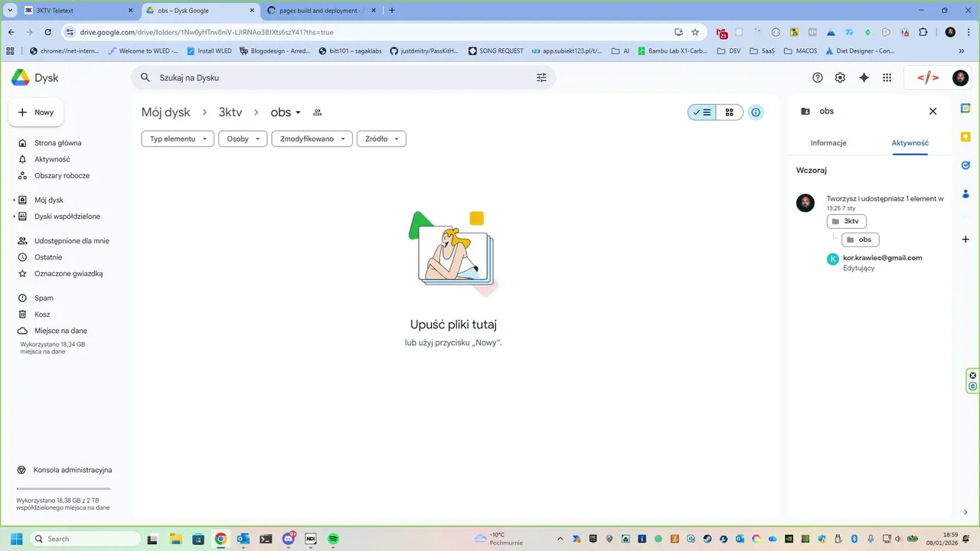Open Google Tasks in the side panel
The width and height of the screenshot is (980, 551).
(965, 165)
